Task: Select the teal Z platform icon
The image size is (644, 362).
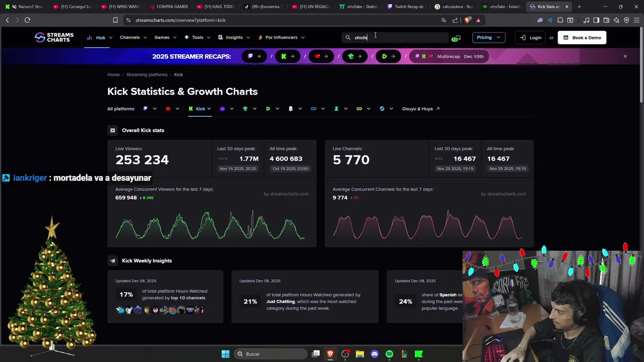Action: click(x=336, y=109)
